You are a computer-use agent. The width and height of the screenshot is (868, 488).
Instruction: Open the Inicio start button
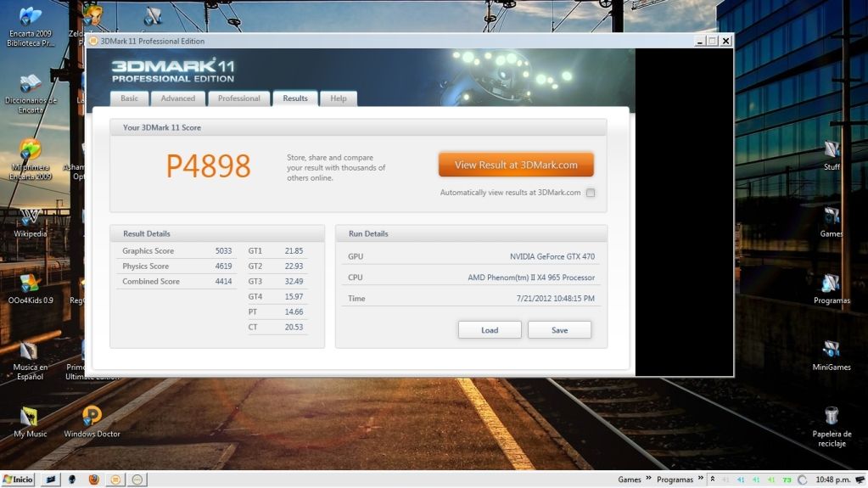(19, 480)
